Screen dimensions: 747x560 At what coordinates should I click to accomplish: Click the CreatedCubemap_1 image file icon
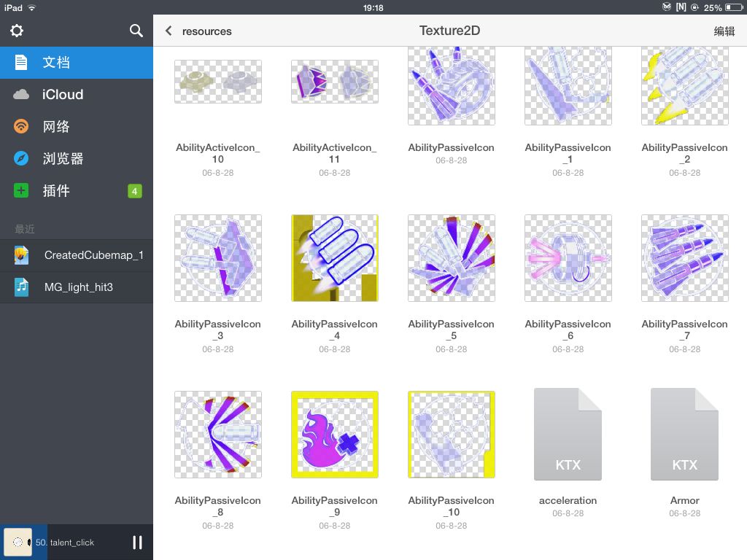click(21, 255)
